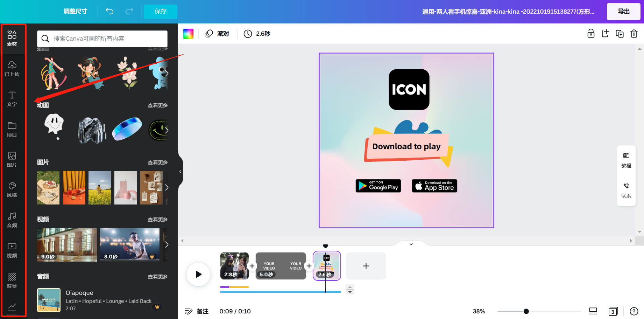Viewport: 644px width, 319px height.
Task: Click the lock page icon
Action: [591, 34]
